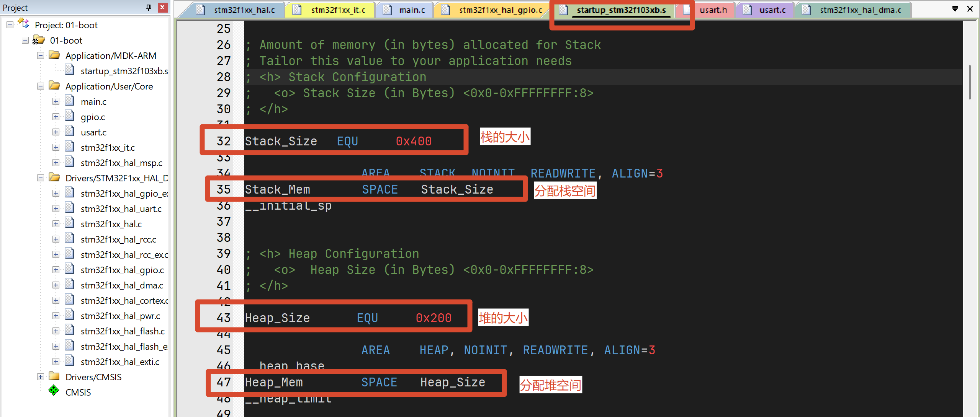Click the stm32f1xx_hal_rcc.c file icon

(70, 238)
